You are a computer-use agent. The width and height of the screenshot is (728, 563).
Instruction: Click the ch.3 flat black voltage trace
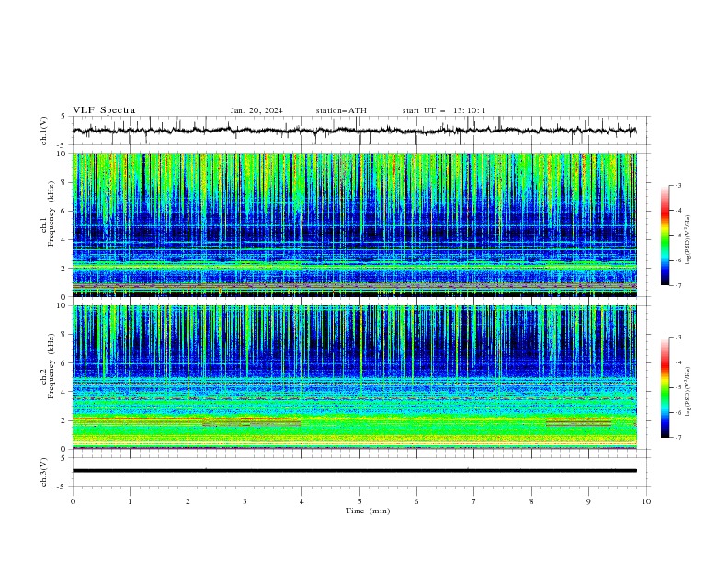(354, 471)
